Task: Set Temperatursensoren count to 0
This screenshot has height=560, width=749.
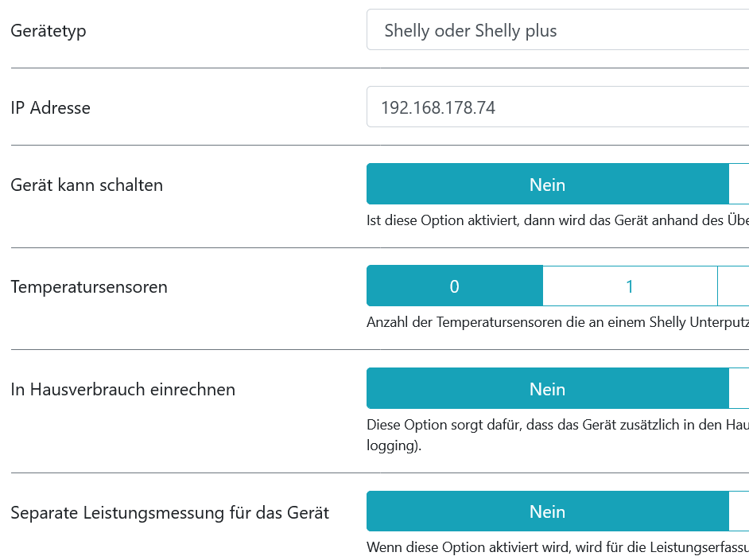Action: (x=454, y=286)
